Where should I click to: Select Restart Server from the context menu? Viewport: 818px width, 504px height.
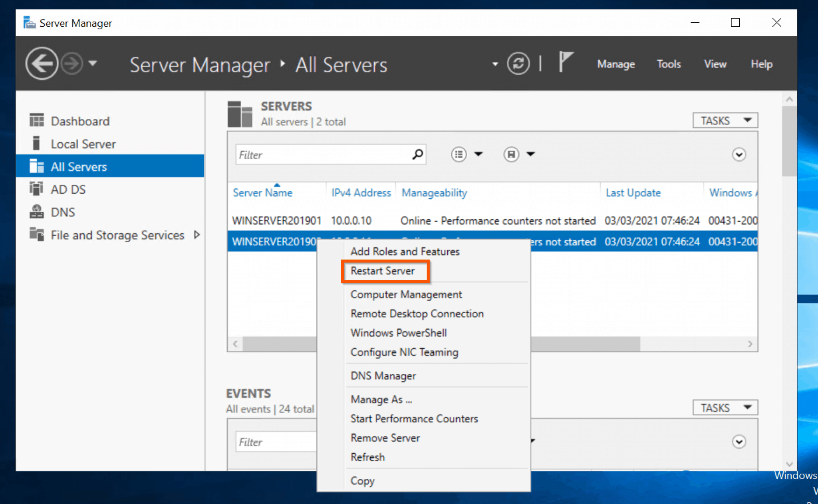click(382, 271)
